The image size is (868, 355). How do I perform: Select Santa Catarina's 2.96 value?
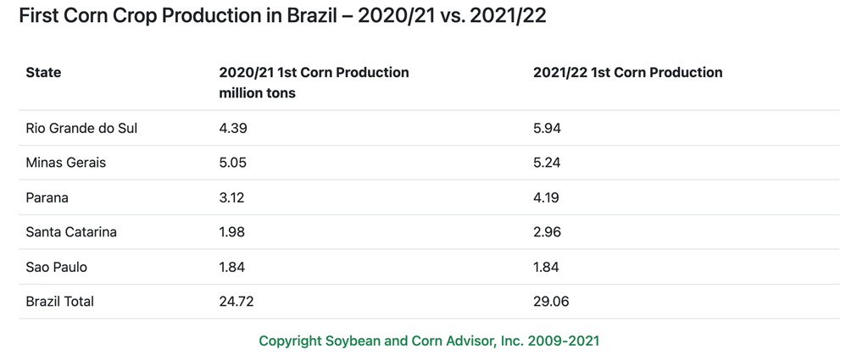pyautogui.click(x=547, y=232)
